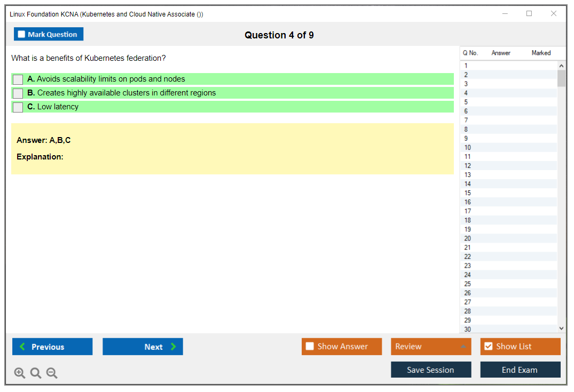Click the reset zoom magnifier icon
This screenshot has width=574, height=392.
pos(36,373)
